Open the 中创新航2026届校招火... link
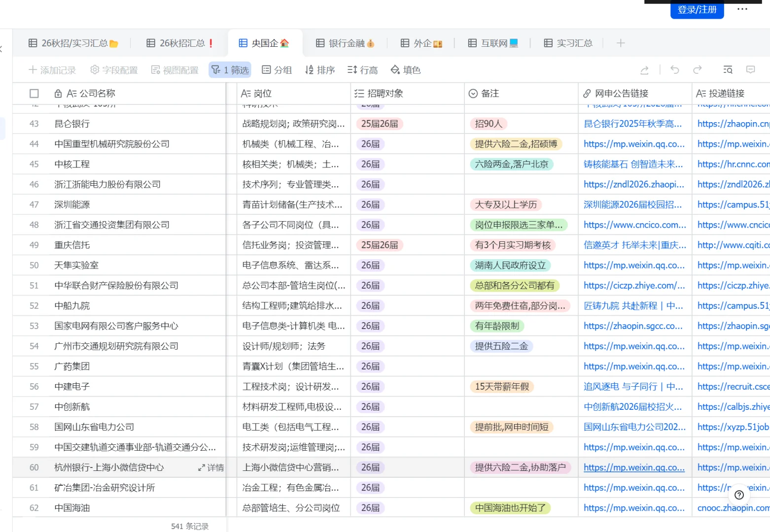The image size is (770, 532). [633, 407]
